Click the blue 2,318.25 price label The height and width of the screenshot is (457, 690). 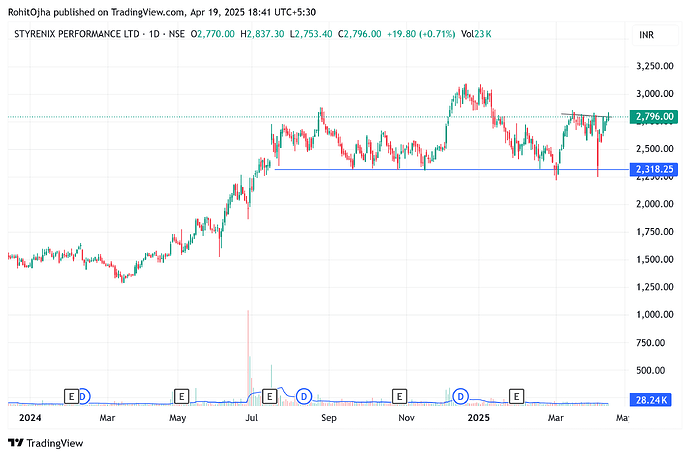(654, 169)
